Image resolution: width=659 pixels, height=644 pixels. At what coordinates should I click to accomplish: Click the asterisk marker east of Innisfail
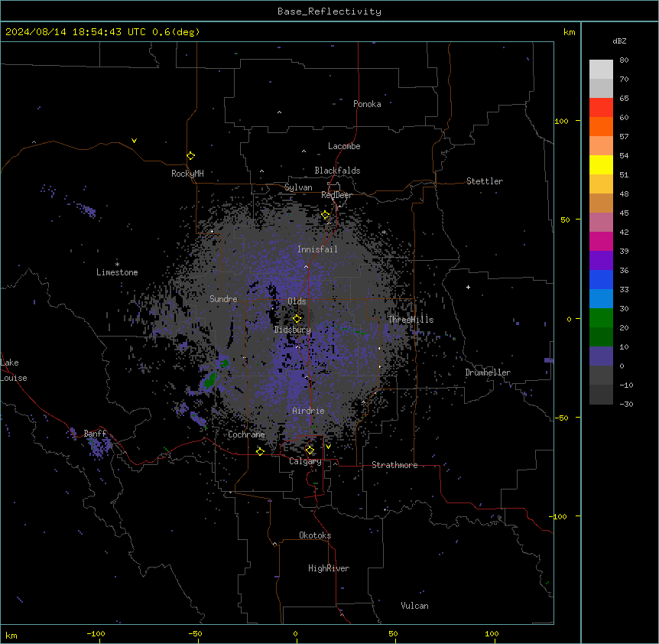384,232
